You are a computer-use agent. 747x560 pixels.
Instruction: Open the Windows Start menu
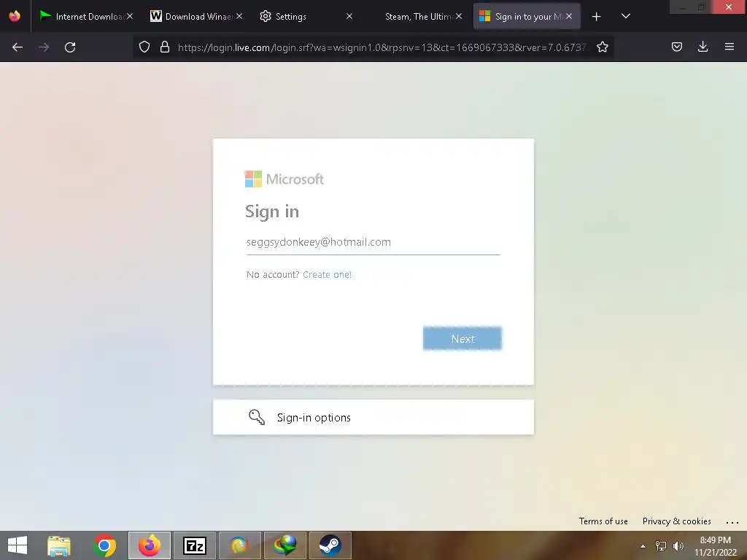[18, 545]
